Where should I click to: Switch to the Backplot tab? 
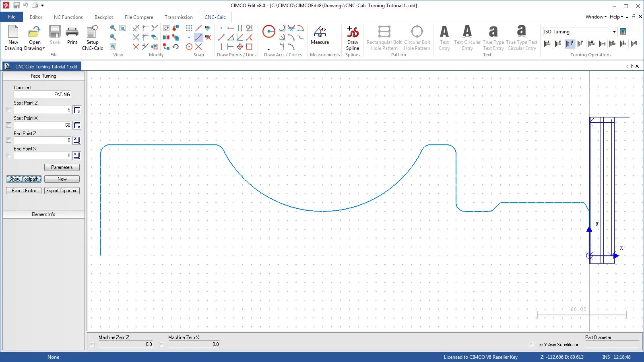(104, 17)
